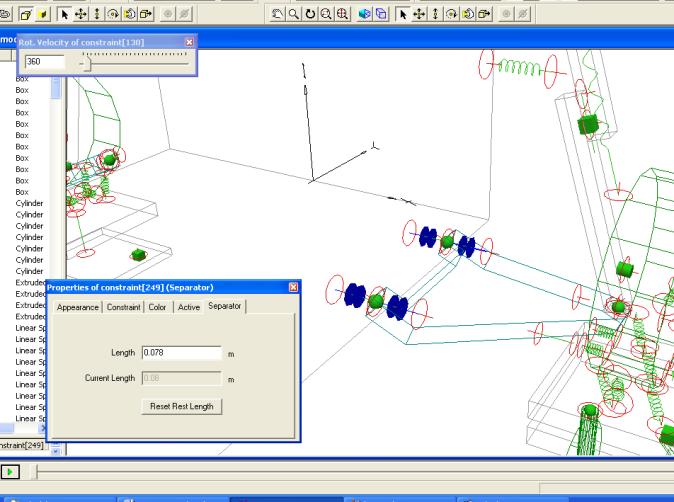Image resolution: width=674 pixels, height=502 pixels.
Task: Select the wireframe box view icon beside the yellow cube
Action: coord(26,15)
